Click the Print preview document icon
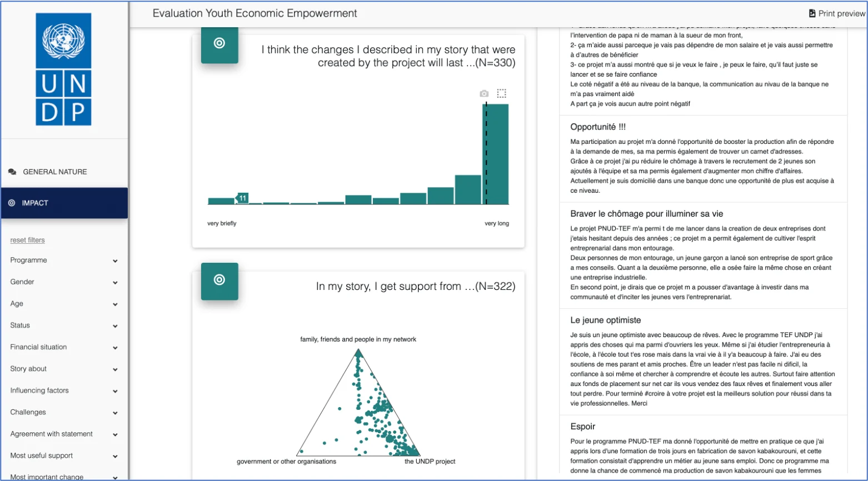This screenshot has width=868, height=481. click(812, 13)
